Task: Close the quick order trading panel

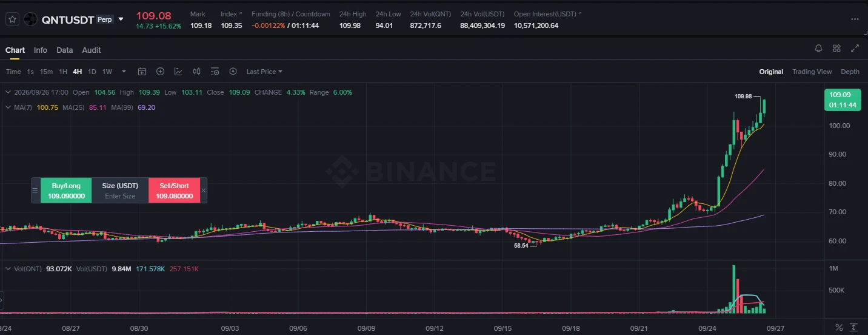Action: click(204, 191)
